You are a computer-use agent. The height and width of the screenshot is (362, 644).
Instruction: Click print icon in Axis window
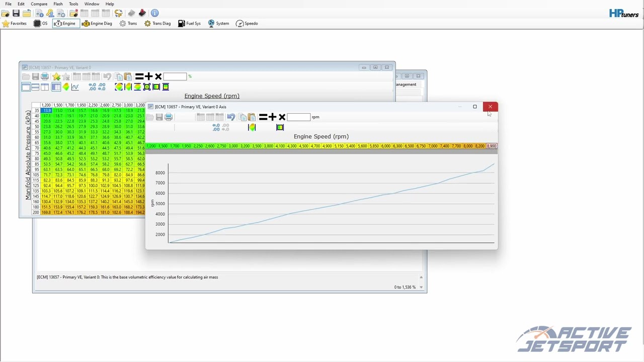[169, 117]
